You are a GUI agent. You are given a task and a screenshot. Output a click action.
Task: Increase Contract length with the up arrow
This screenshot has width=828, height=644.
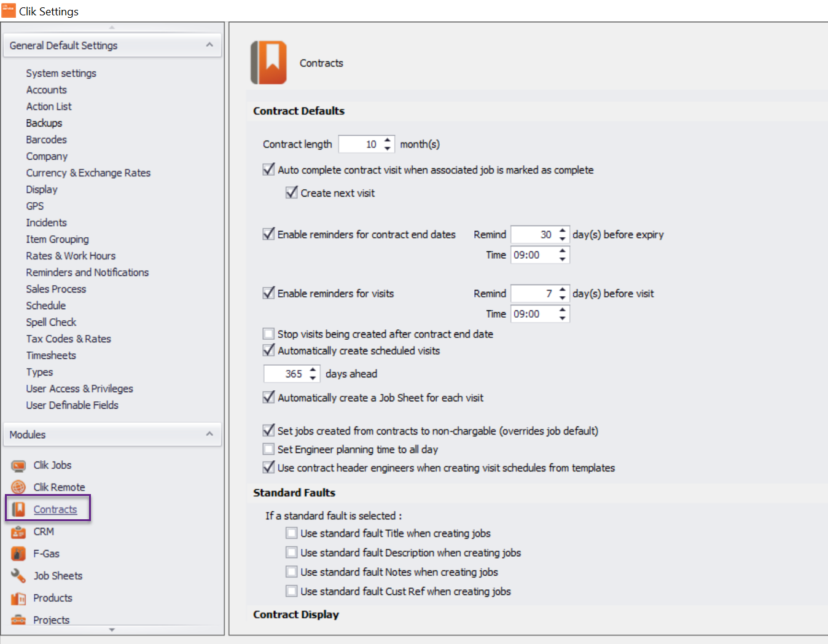pyautogui.click(x=387, y=140)
